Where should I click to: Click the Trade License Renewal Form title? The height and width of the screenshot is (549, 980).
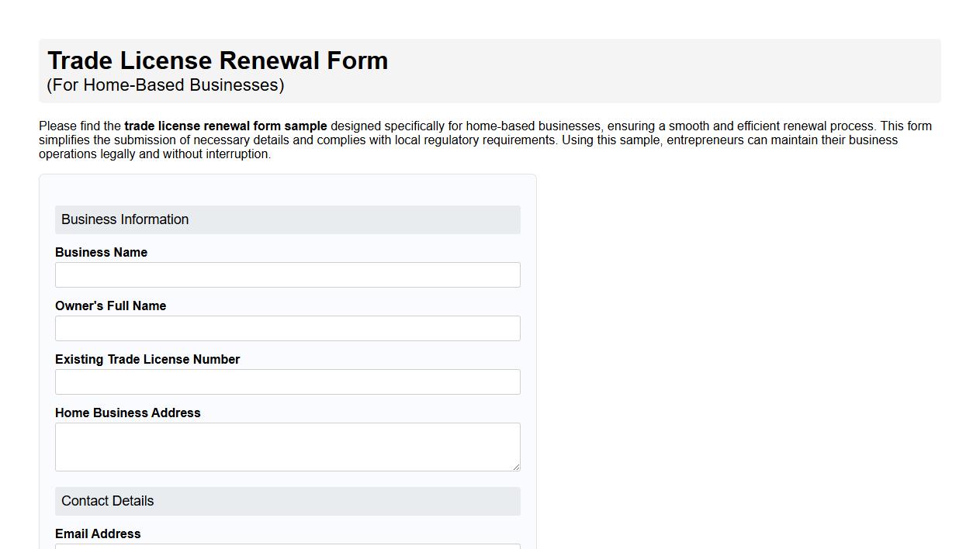click(218, 60)
